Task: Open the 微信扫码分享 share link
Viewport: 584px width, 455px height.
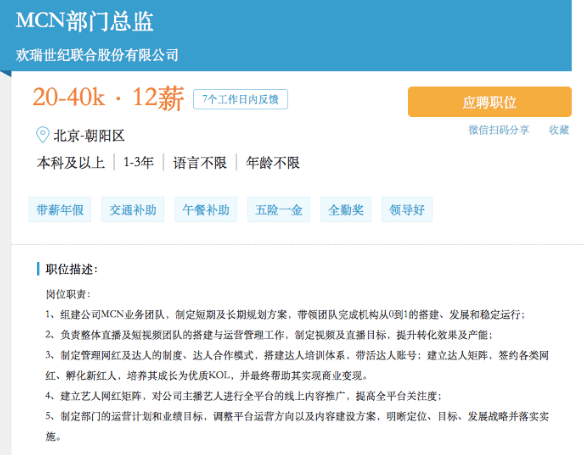Action: pyautogui.click(x=498, y=130)
